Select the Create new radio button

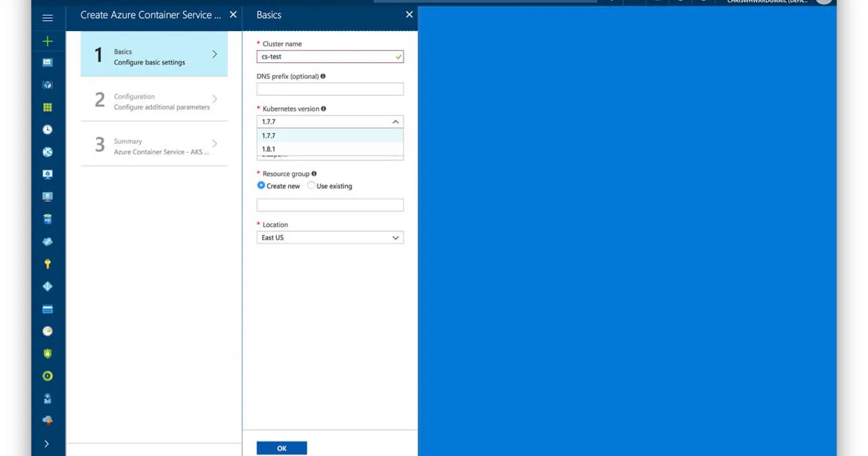click(261, 185)
